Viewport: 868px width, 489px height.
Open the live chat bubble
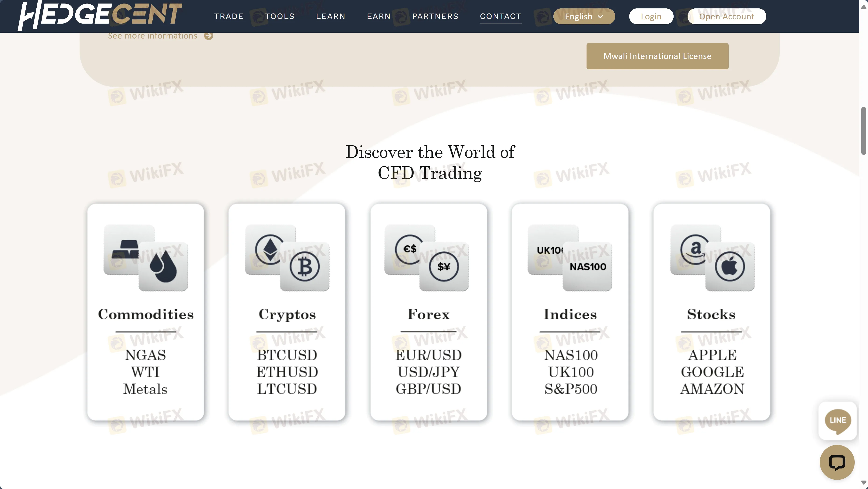tap(837, 462)
